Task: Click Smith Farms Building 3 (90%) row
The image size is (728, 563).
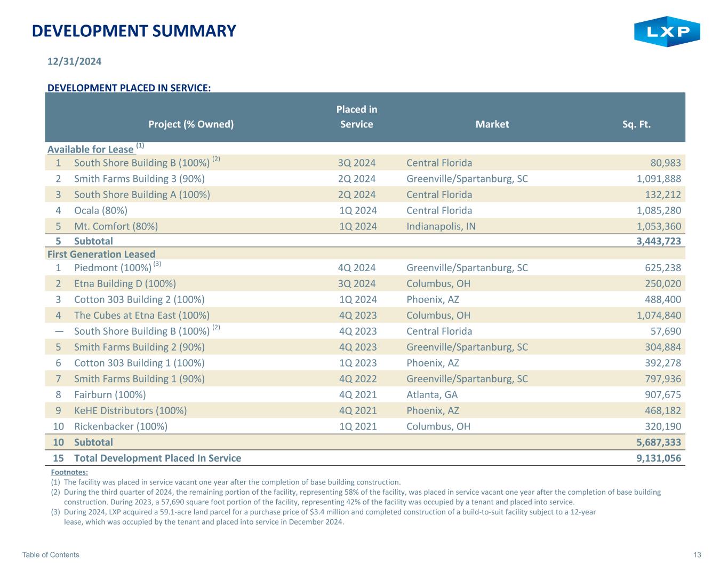Action: pos(365,179)
